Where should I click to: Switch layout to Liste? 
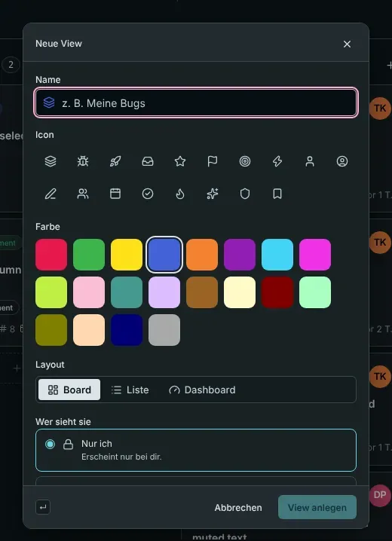(130, 390)
